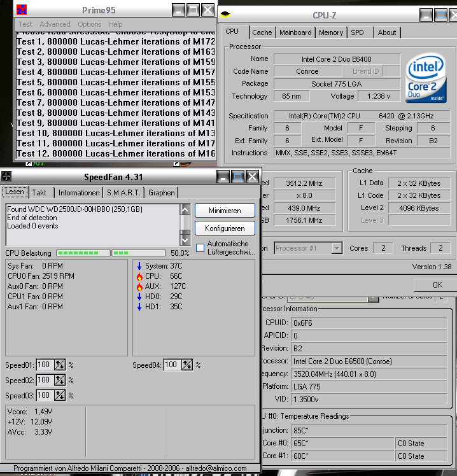Switch to the Takt tab in SpeedFan
The width and height of the screenshot is (457, 476).
(41, 193)
